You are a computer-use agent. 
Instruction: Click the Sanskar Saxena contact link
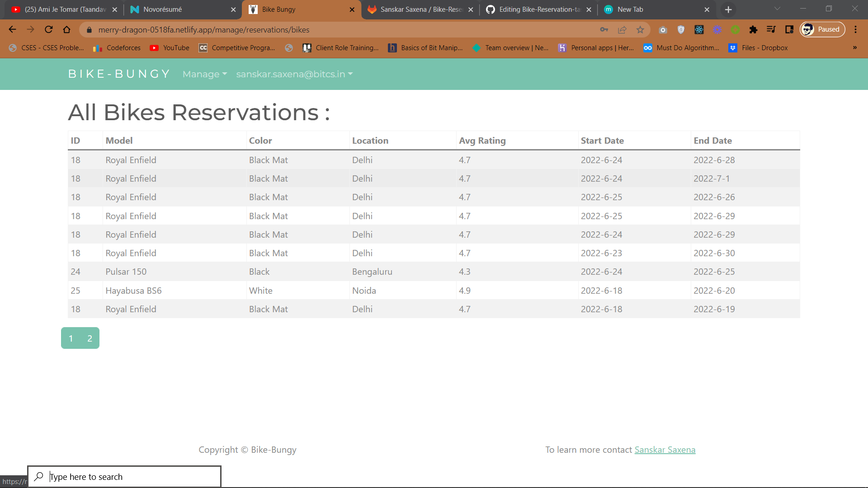665,450
